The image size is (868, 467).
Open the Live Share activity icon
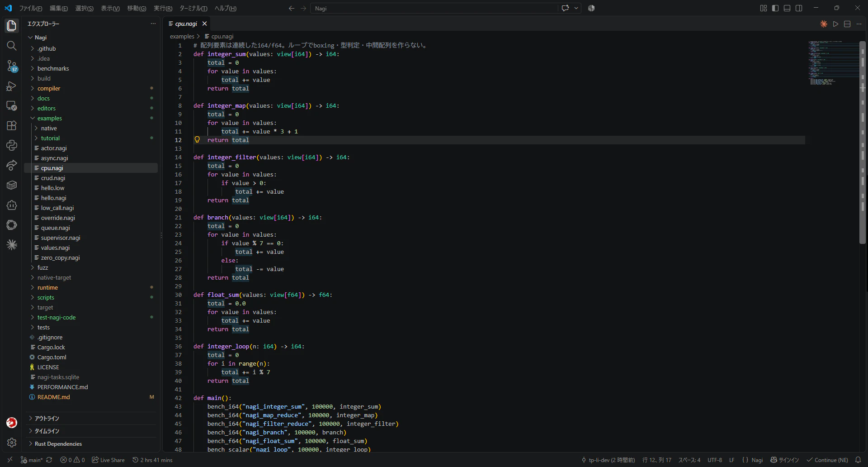12,165
